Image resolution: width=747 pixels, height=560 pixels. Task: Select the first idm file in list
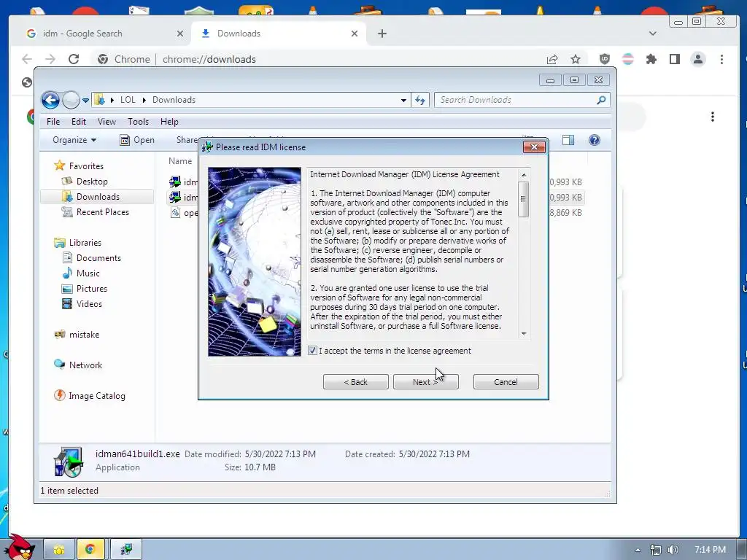184,182
